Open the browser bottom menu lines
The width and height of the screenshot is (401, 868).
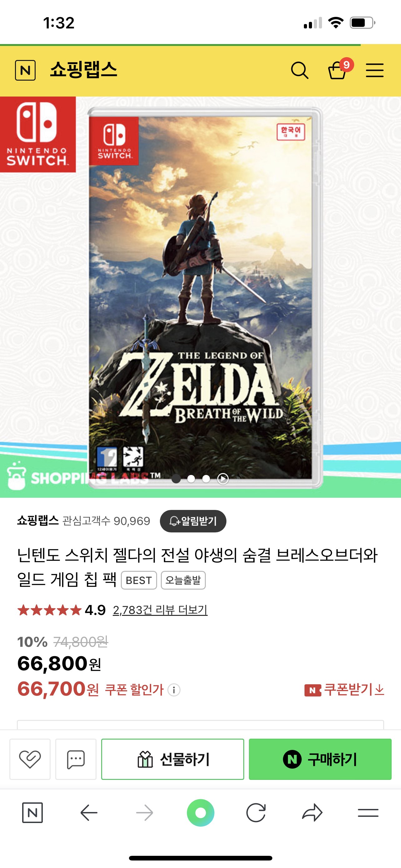368,813
